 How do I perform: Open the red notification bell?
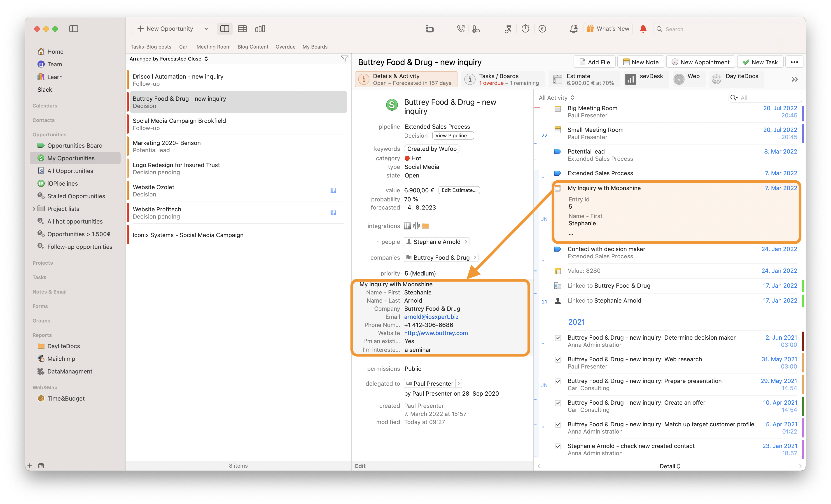tap(643, 29)
